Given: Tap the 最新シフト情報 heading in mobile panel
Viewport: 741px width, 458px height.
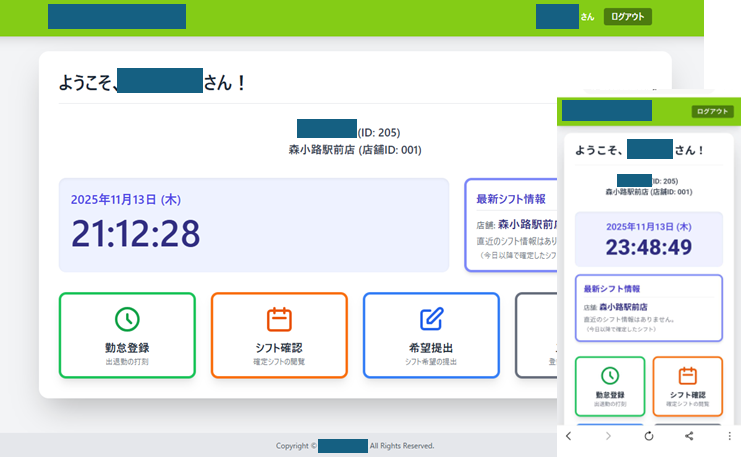Looking at the screenshot, I should tap(612, 288).
